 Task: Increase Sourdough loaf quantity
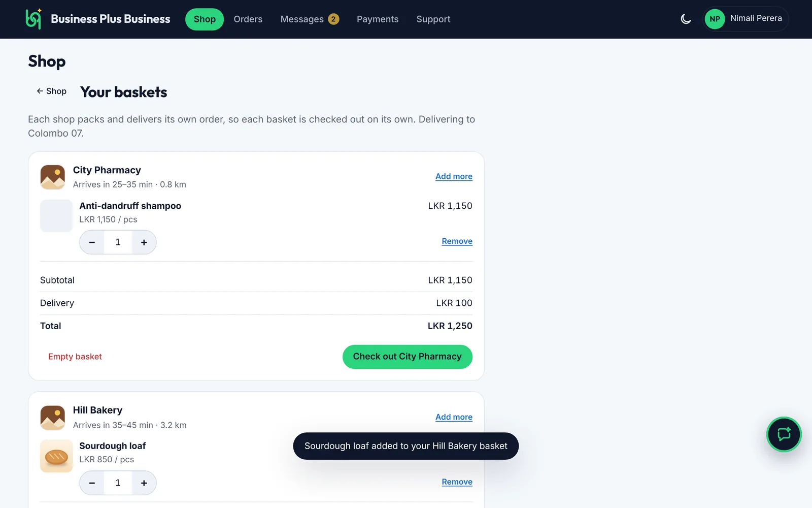(x=144, y=483)
